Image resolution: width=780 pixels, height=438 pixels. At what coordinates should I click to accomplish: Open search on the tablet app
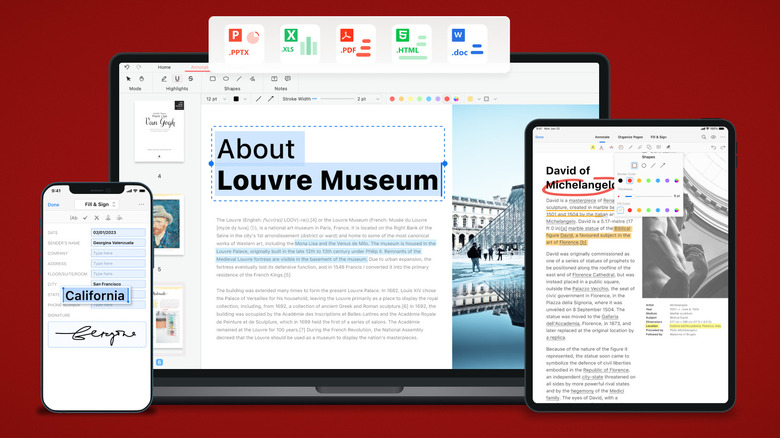704,137
